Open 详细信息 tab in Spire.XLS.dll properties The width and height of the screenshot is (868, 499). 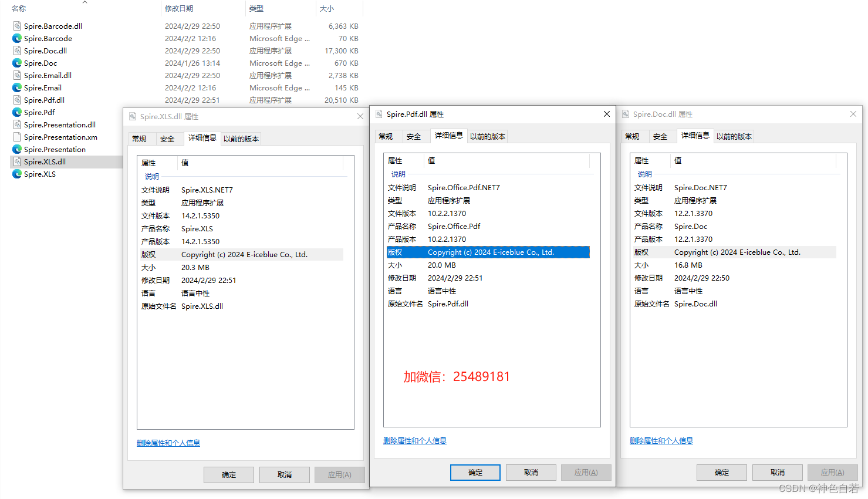point(202,138)
